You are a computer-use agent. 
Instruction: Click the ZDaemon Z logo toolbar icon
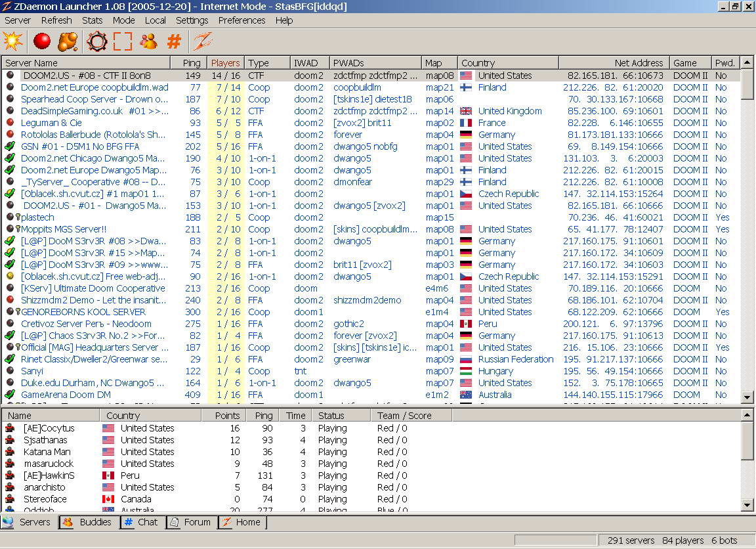(x=201, y=41)
